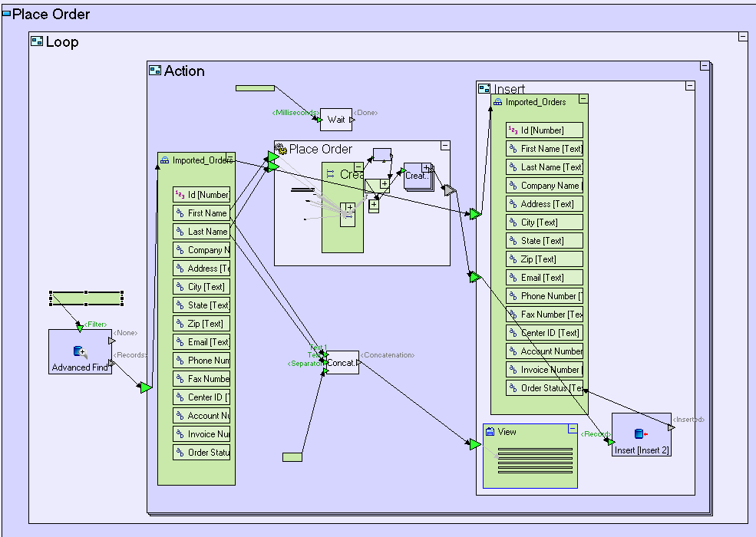Viewport: 756px width, 537px height.
Task: Collapse the inner Place Order block
Action: pyautogui.click(x=445, y=146)
